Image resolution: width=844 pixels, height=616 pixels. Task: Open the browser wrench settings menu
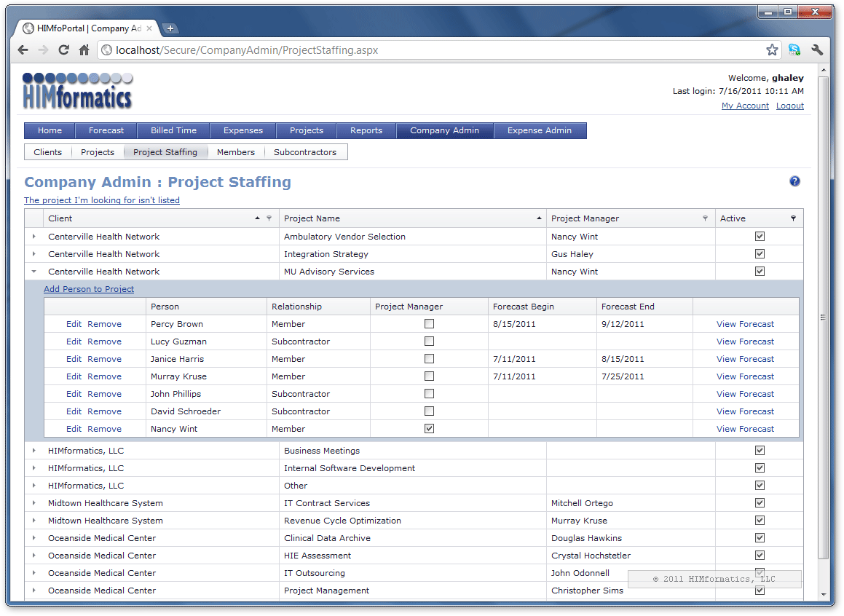click(x=817, y=50)
